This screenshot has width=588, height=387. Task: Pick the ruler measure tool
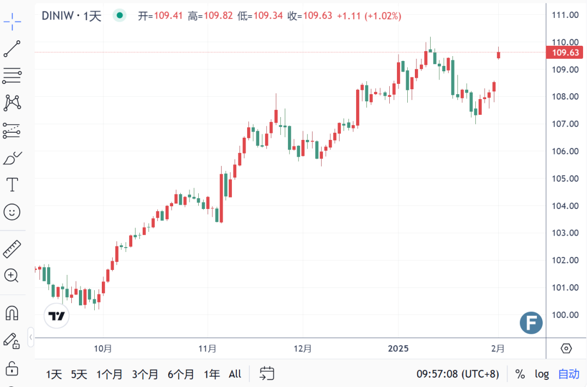tap(12, 249)
